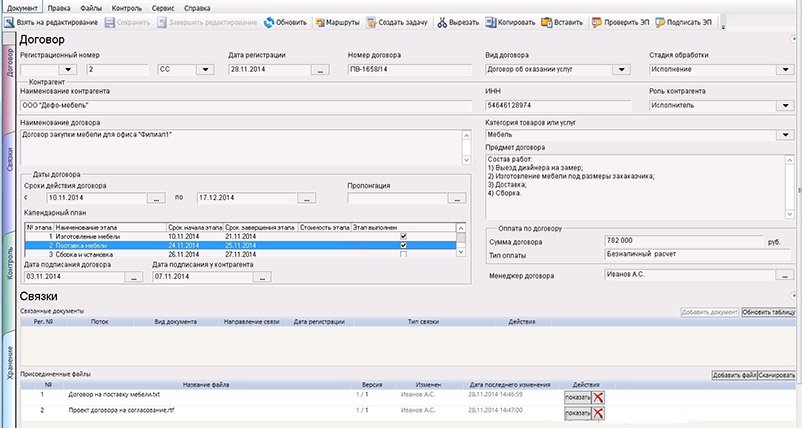
Task: Click scroll-up arrow of Наименование договора field
Action: [466, 136]
